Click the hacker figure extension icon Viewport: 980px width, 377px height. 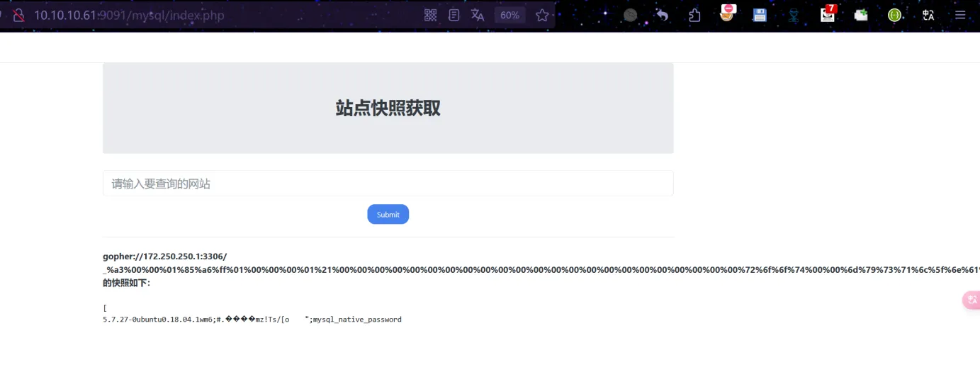pos(794,15)
